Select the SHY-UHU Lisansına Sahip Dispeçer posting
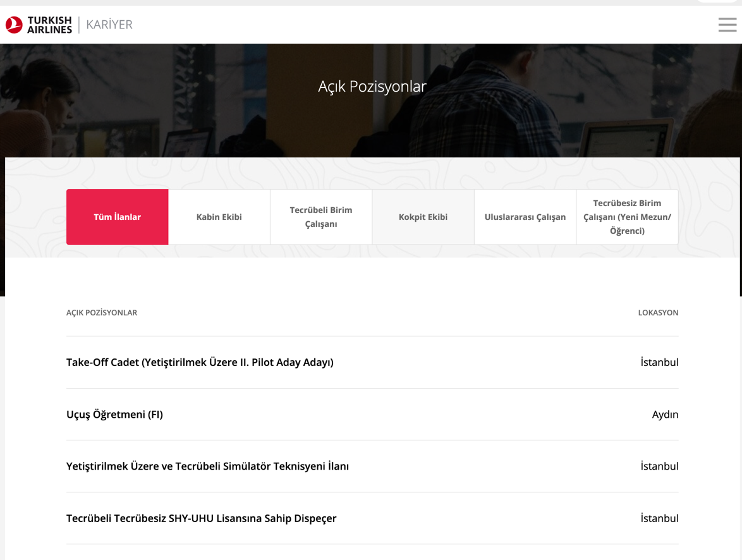 click(201, 518)
